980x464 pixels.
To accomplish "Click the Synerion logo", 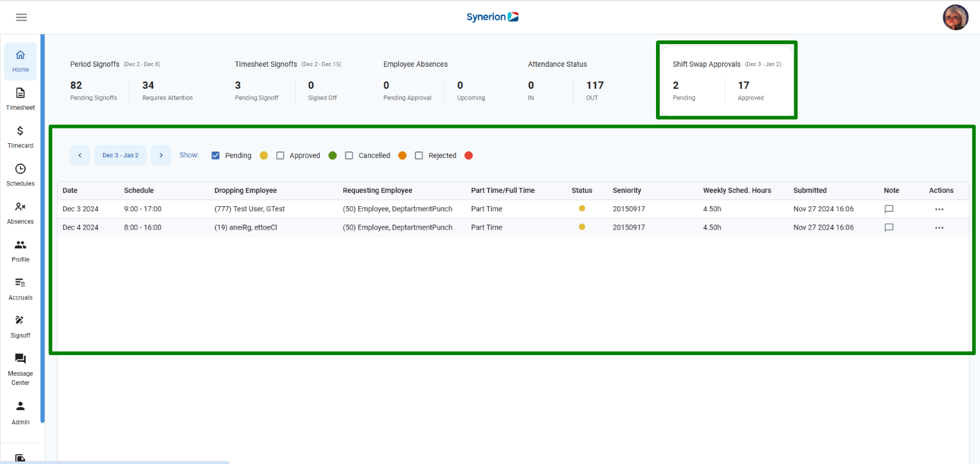I will click(492, 17).
